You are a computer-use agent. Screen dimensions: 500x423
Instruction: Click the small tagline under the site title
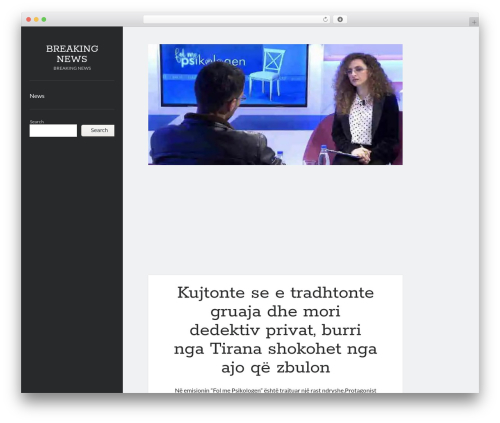click(x=72, y=68)
